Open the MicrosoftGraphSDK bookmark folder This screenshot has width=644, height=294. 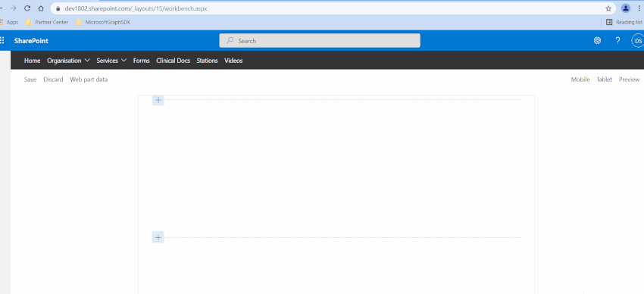pyautogui.click(x=103, y=22)
